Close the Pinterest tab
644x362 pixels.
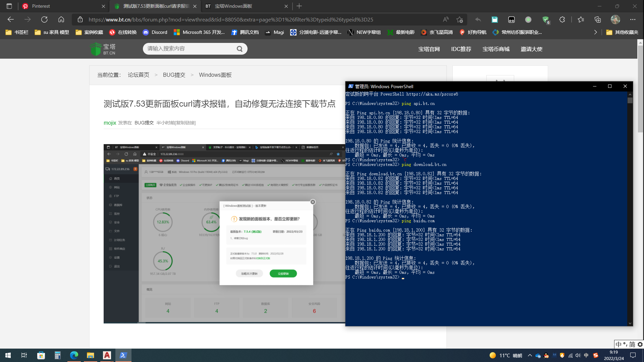point(103,6)
